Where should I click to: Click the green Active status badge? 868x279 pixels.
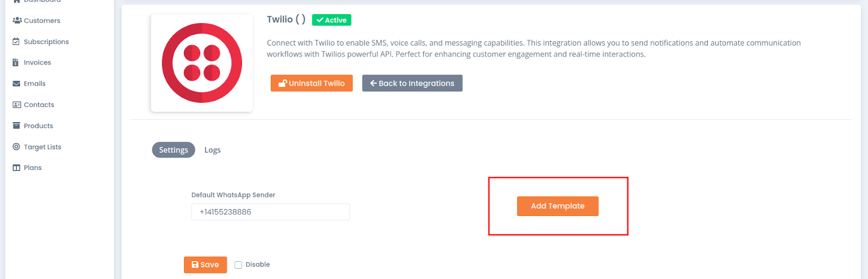pyautogui.click(x=331, y=20)
